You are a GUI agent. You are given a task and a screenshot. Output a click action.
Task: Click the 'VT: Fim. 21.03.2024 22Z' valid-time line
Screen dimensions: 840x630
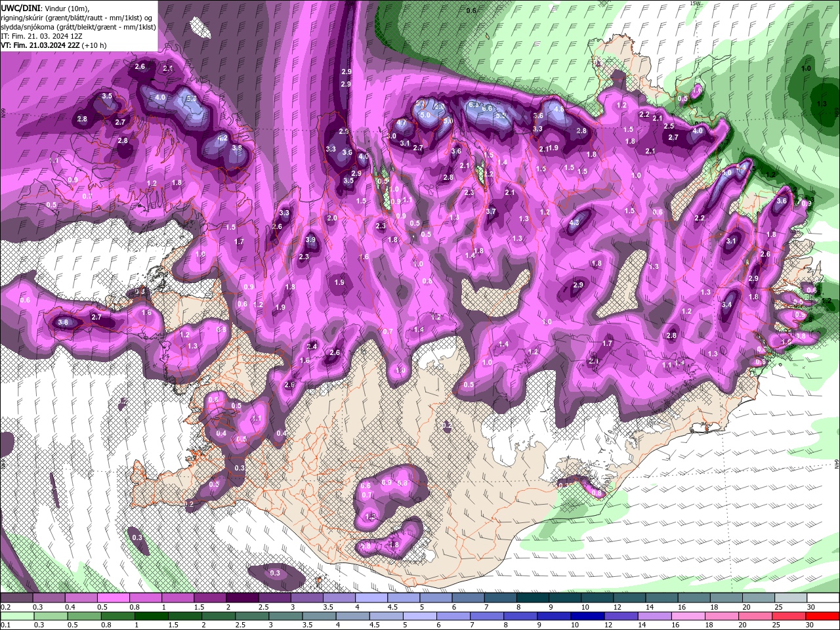tap(40, 45)
